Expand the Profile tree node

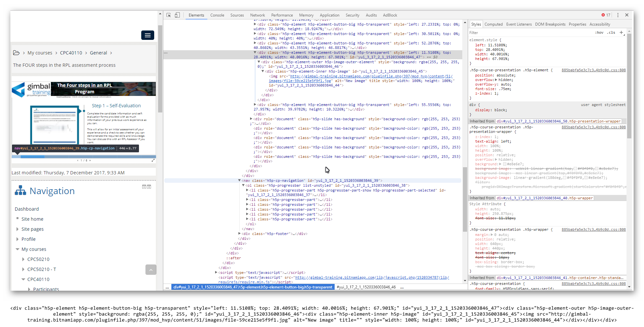tap(17, 239)
